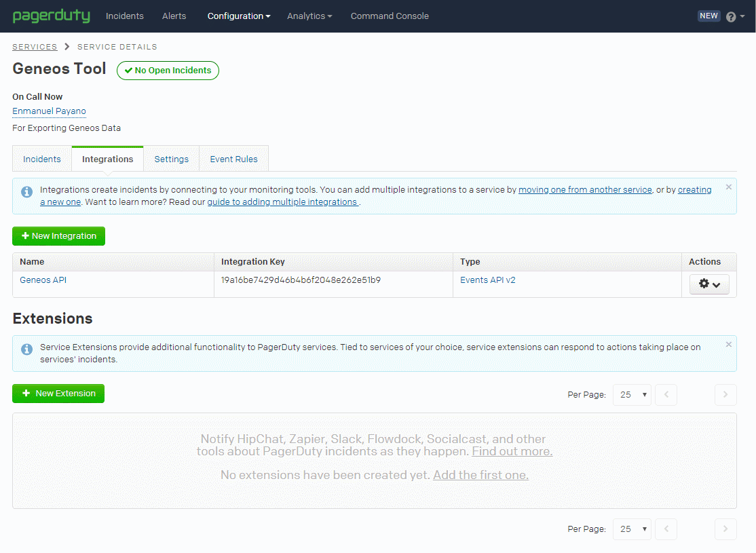Go to next page above extensions list
Image resolution: width=756 pixels, height=553 pixels.
(725, 394)
